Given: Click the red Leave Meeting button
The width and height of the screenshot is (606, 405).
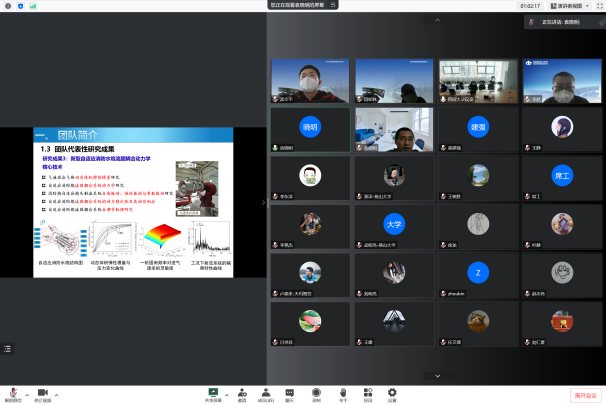Looking at the screenshot, I should click(586, 395).
